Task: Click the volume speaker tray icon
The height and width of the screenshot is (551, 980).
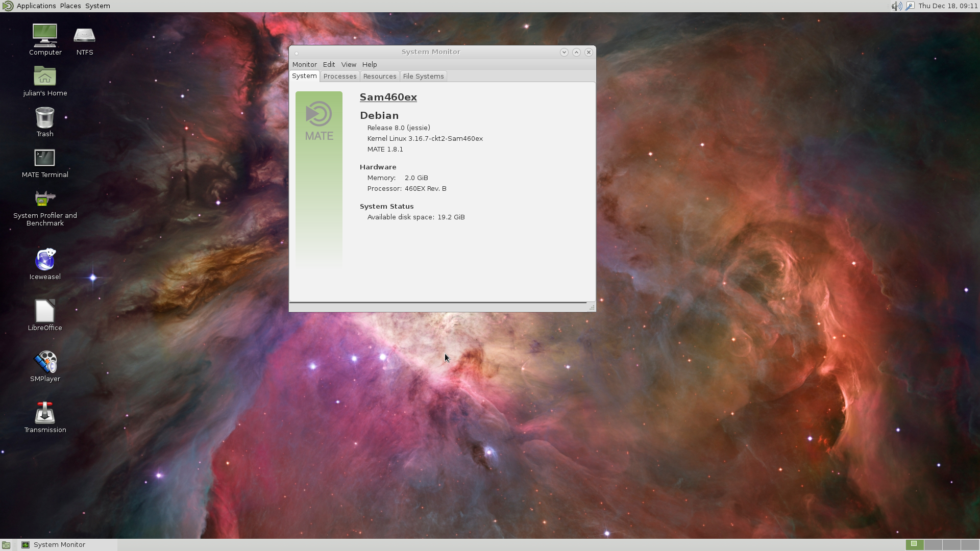Action: [896, 6]
